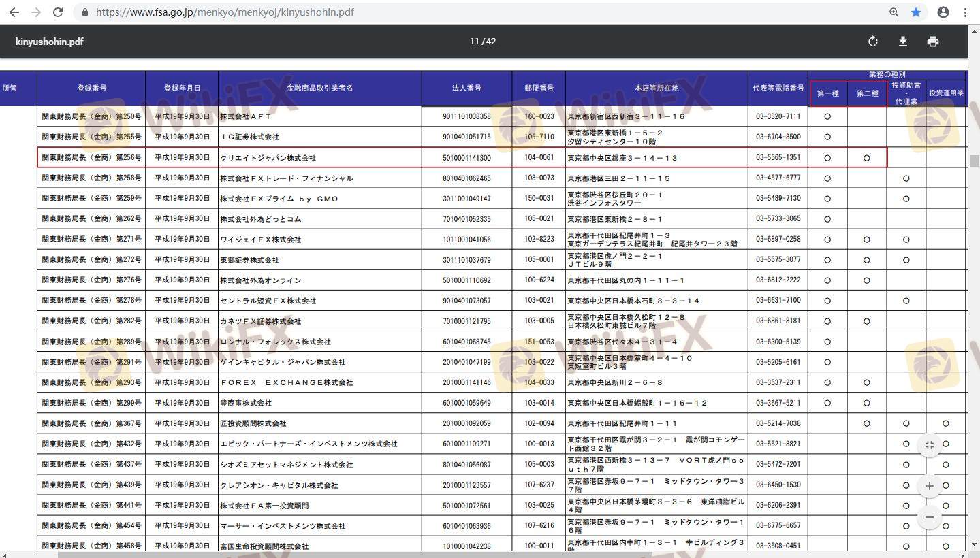This screenshot has height=558, width=980.
Task: Click the browser back arrow
Action: pyautogui.click(x=14, y=12)
